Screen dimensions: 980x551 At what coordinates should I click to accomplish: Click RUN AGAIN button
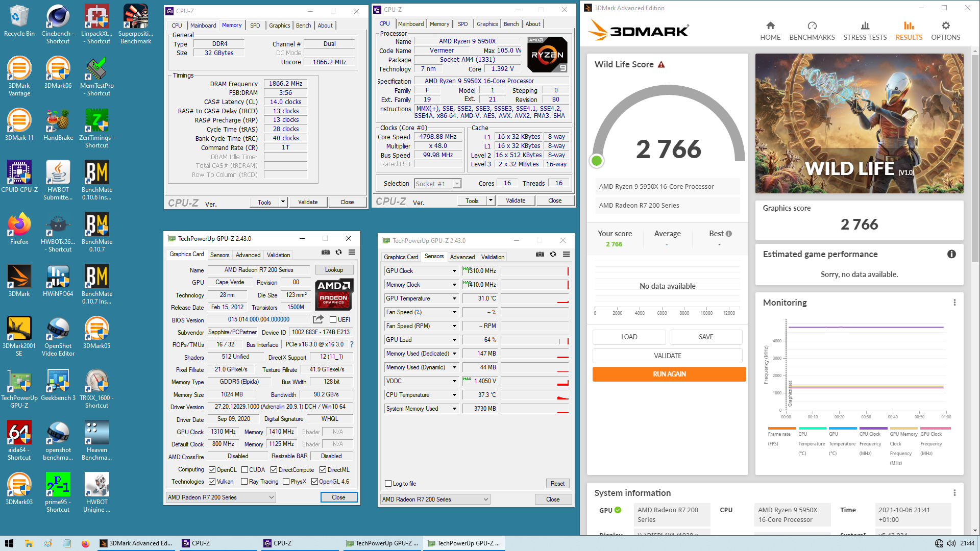click(669, 374)
